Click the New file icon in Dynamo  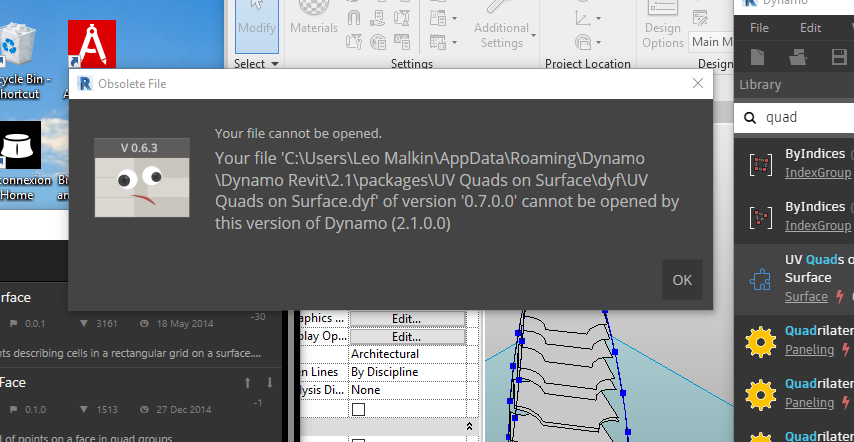click(758, 57)
